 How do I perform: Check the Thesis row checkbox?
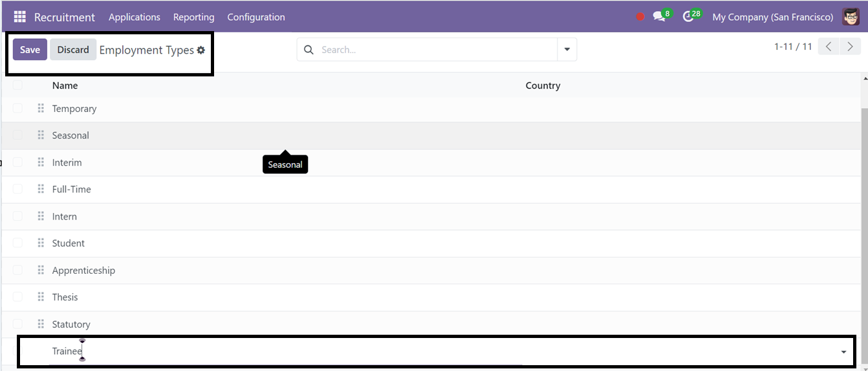17,297
